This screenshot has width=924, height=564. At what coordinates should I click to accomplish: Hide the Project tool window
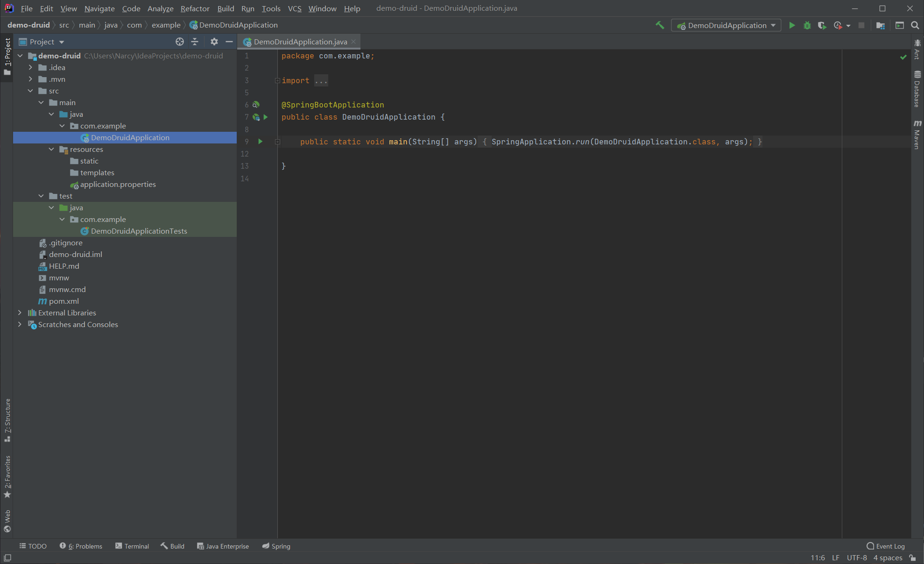(x=229, y=42)
